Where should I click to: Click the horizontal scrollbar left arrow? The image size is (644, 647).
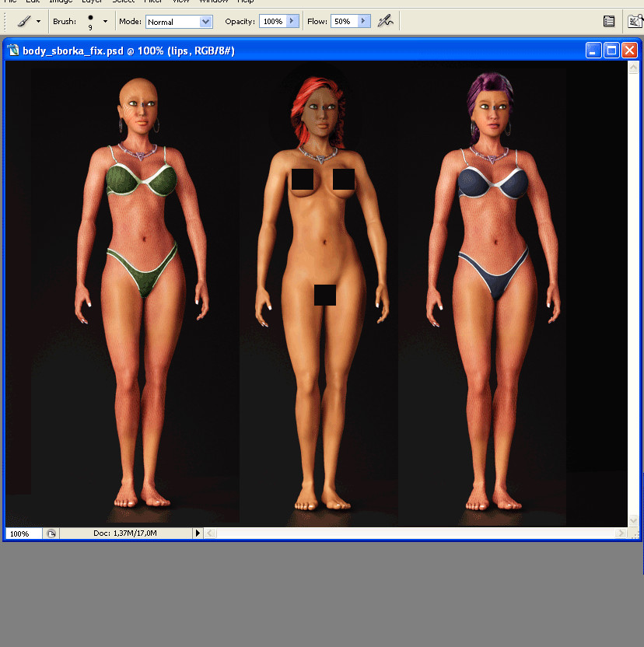(x=210, y=533)
